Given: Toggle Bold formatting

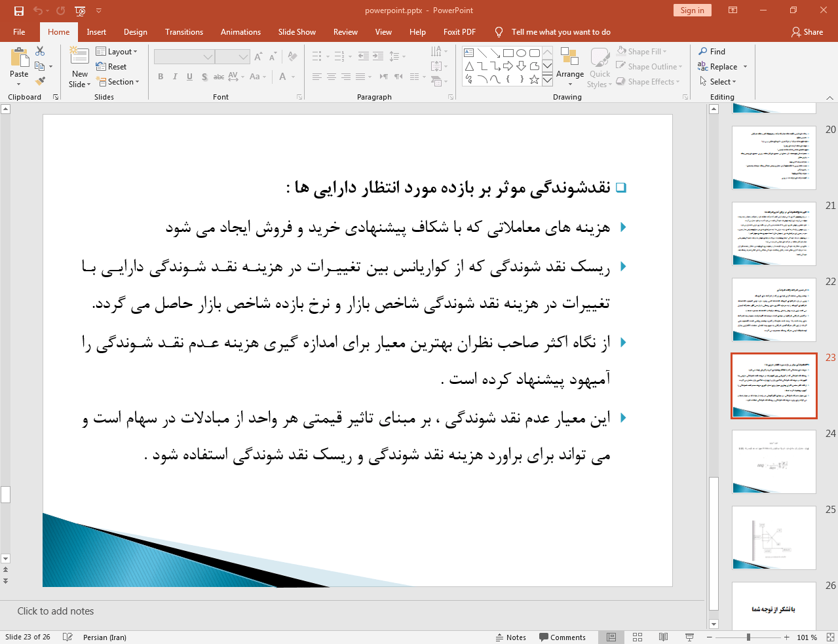Looking at the screenshot, I should pos(161,77).
